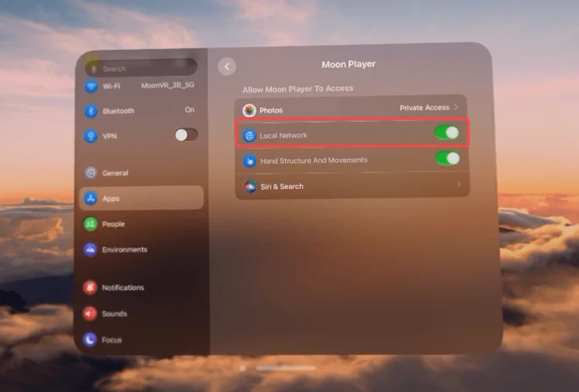This screenshot has width=579, height=392.
Task: Click the red Notifications bell icon
Action: (x=90, y=287)
